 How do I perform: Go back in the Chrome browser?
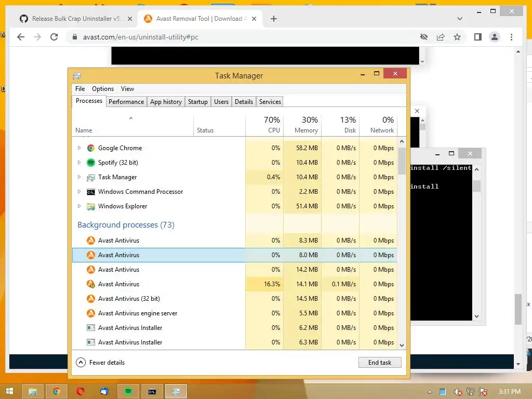pos(21,37)
